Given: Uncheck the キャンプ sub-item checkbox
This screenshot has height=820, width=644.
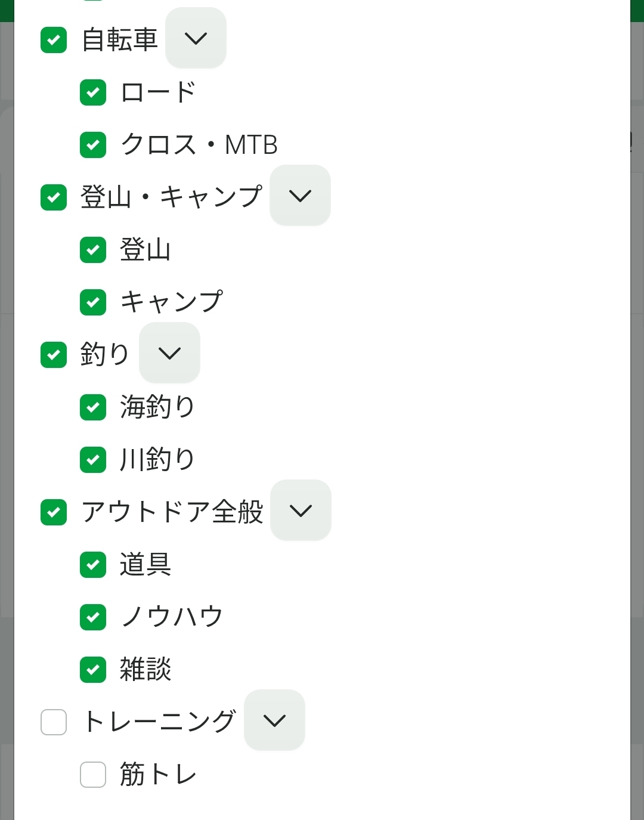Looking at the screenshot, I should click(93, 302).
